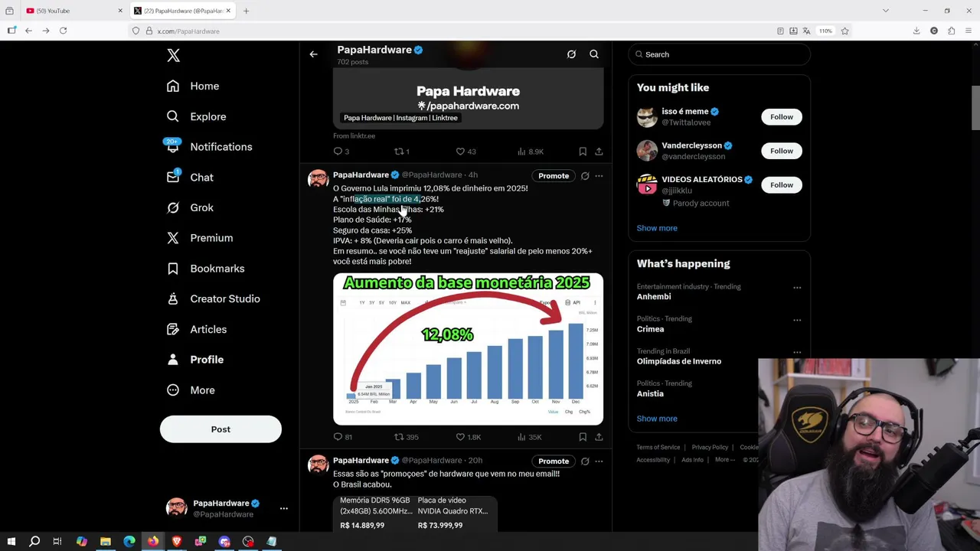Open browser downloads icon
Viewport: 980px width, 551px height.
pyautogui.click(x=916, y=31)
